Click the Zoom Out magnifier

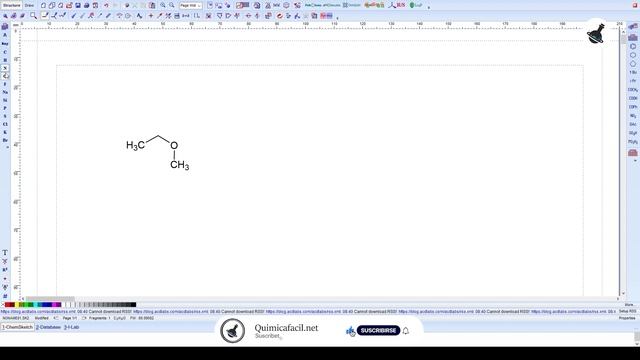pyautogui.click(x=172, y=5)
